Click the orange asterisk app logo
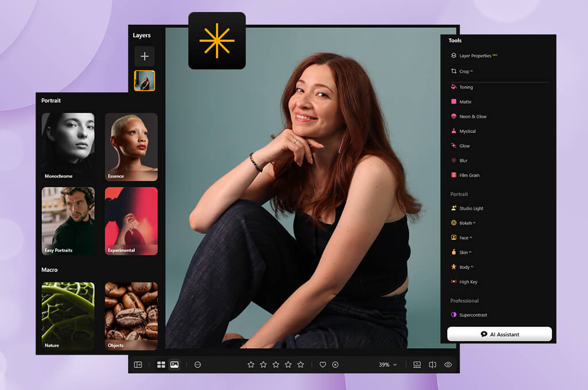This screenshot has width=588, height=390. 216,41
